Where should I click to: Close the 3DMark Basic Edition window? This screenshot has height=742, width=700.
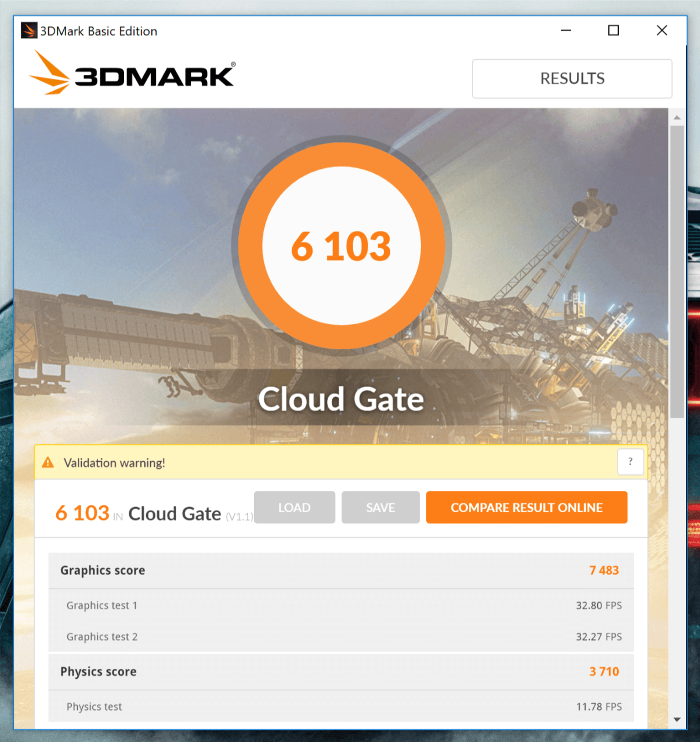point(662,30)
